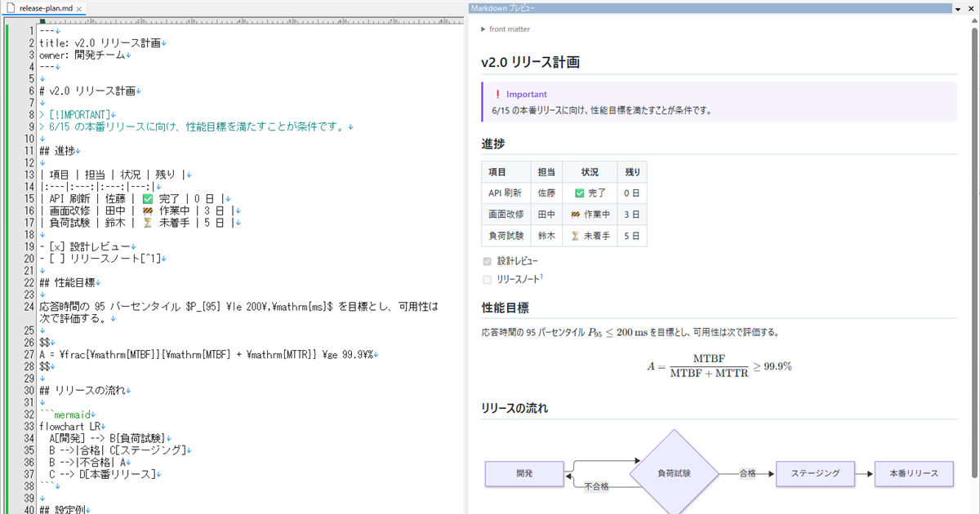Click the 残り table header in preview
980x514 pixels.
tap(632, 172)
